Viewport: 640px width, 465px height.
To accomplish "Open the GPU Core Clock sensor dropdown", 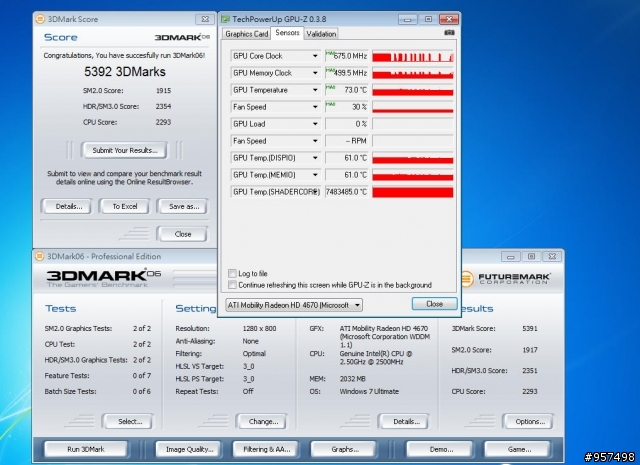I will 315,56.
